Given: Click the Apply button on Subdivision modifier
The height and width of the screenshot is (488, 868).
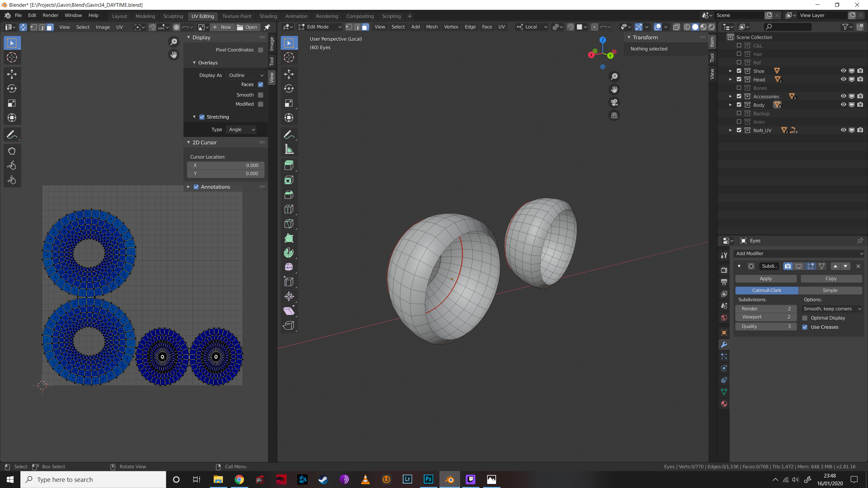Looking at the screenshot, I should click(x=766, y=279).
